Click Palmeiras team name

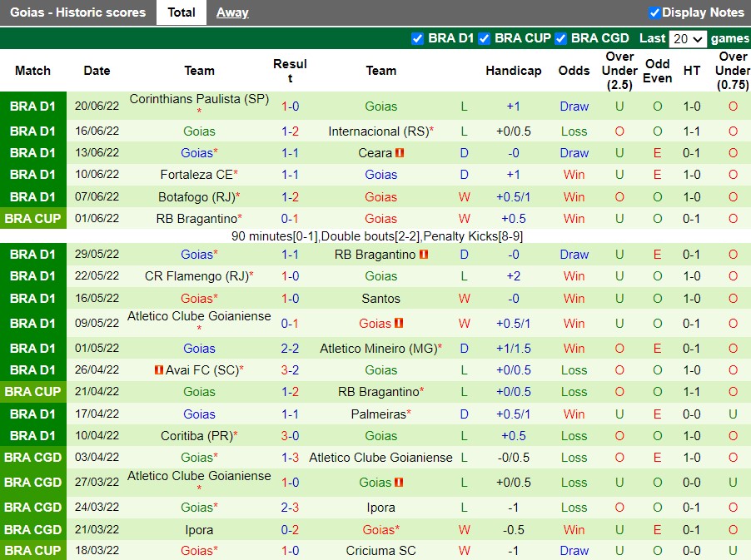(x=378, y=414)
